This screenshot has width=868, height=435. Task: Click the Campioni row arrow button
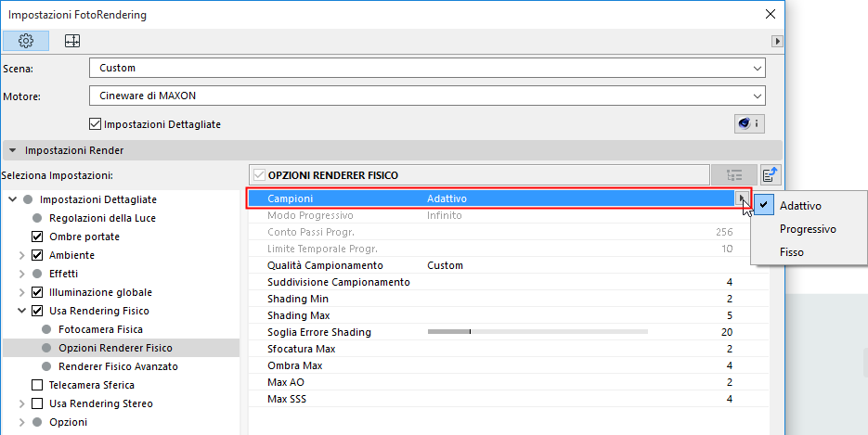742,198
